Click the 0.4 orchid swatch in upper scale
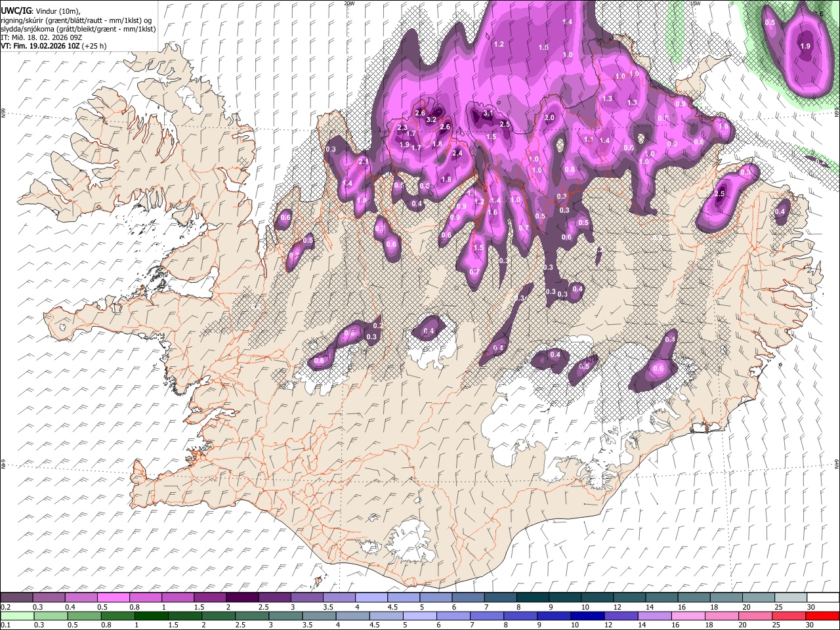840x630 pixels. pyautogui.click(x=81, y=598)
